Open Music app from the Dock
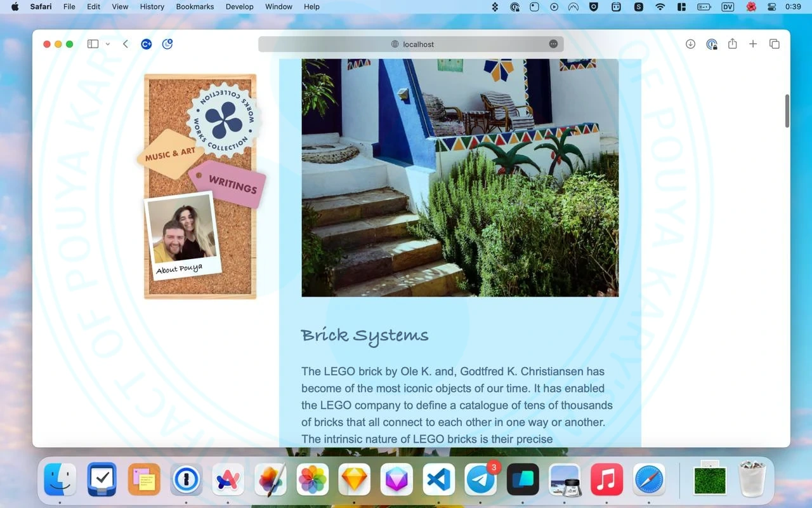This screenshot has width=812, height=508. 607,479
